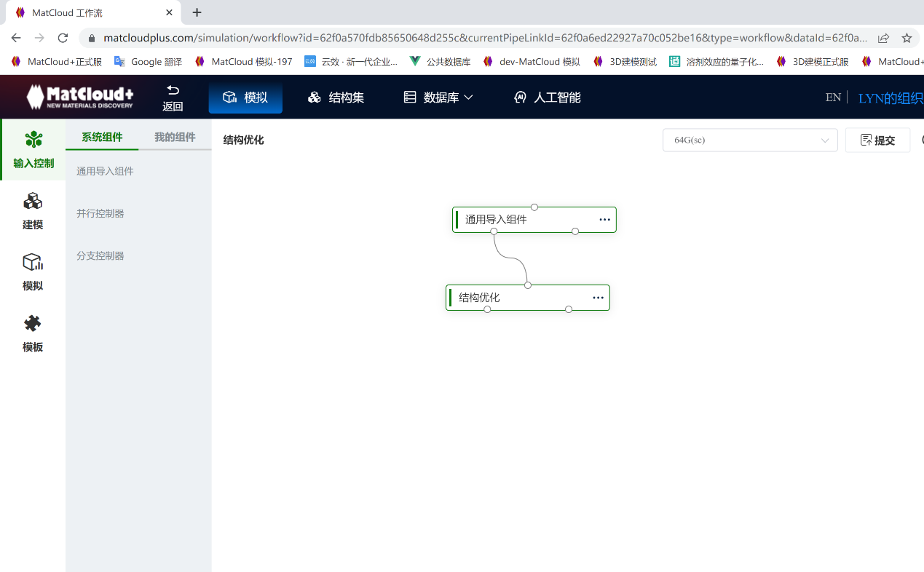This screenshot has width=924, height=572.
Task: Select the 模板 sidebar icon
Action: (x=33, y=333)
